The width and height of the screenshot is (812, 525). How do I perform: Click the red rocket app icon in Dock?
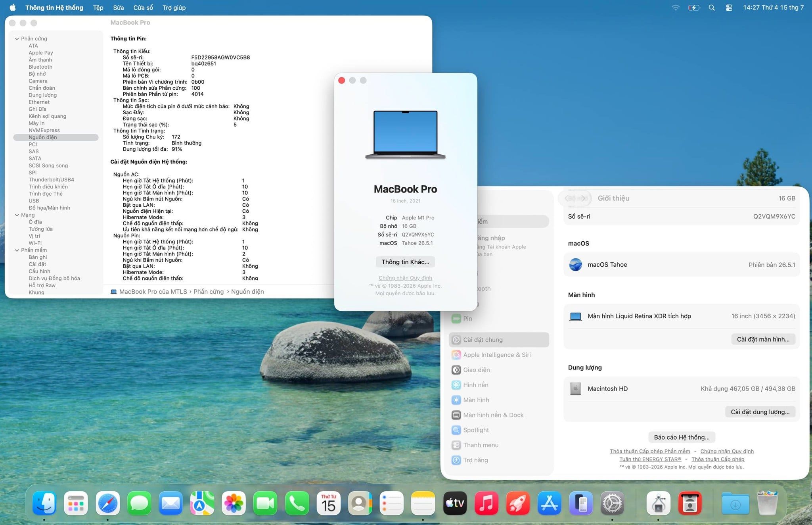click(518, 503)
